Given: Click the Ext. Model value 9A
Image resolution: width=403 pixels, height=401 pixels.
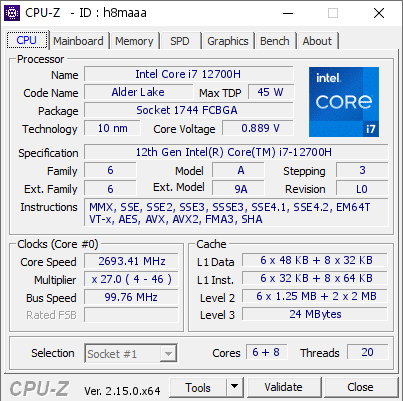Looking at the screenshot, I should [238, 188].
